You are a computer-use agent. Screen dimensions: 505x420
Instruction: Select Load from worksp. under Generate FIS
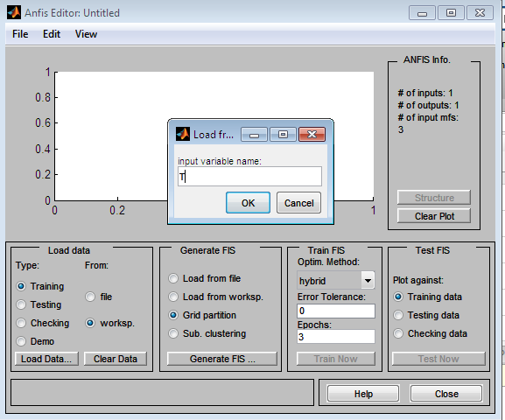(x=173, y=297)
